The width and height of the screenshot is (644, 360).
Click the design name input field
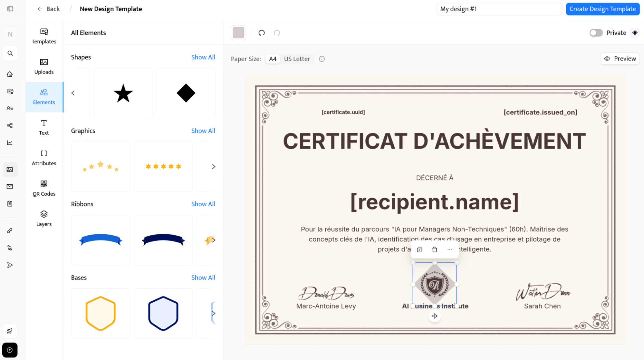(x=499, y=9)
